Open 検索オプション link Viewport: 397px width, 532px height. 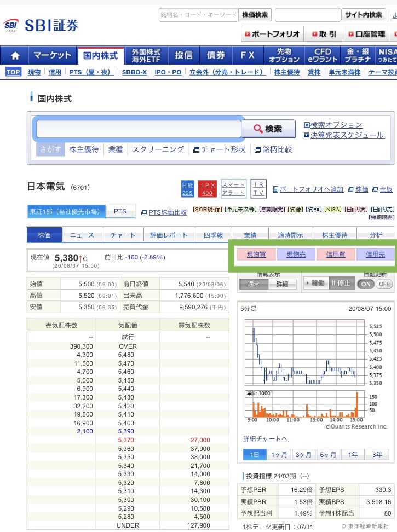point(333,125)
